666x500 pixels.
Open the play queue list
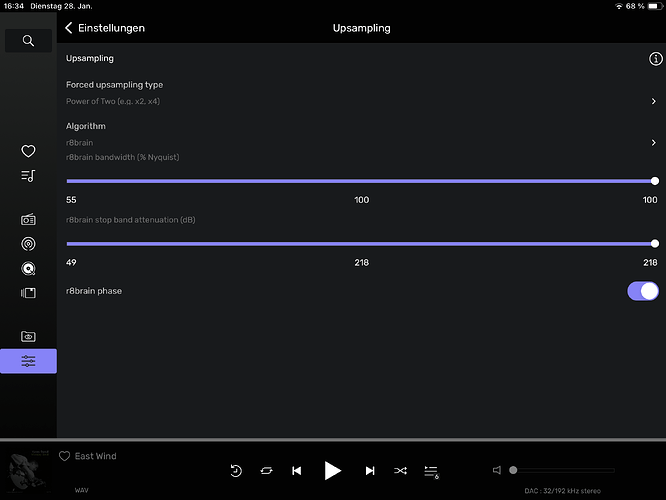pyautogui.click(x=431, y=471)
